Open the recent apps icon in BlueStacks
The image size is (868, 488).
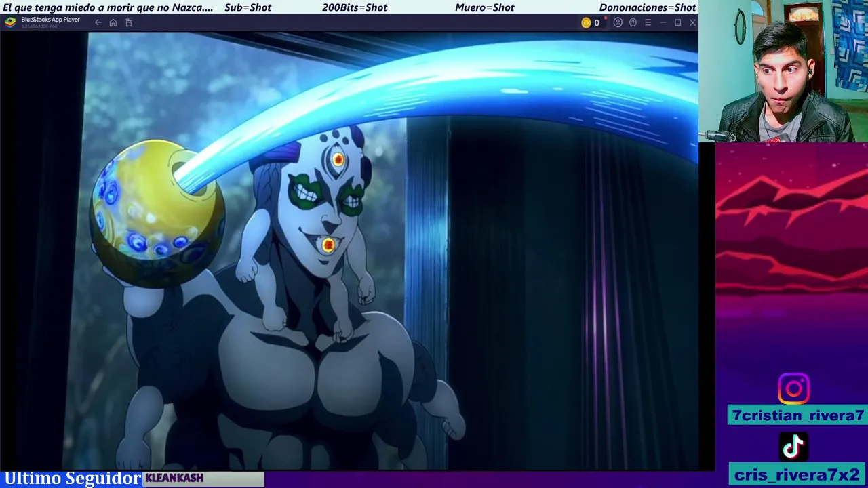[128, 22]
